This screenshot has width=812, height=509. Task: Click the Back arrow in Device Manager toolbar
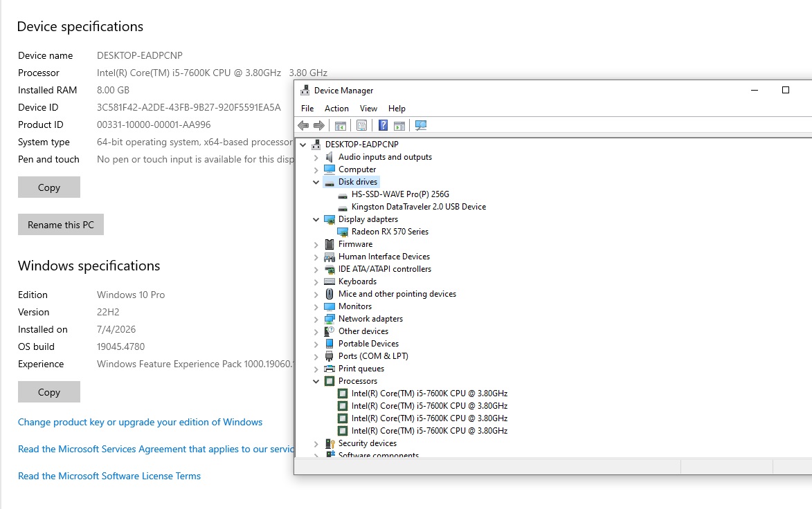(x=303, y=125)
